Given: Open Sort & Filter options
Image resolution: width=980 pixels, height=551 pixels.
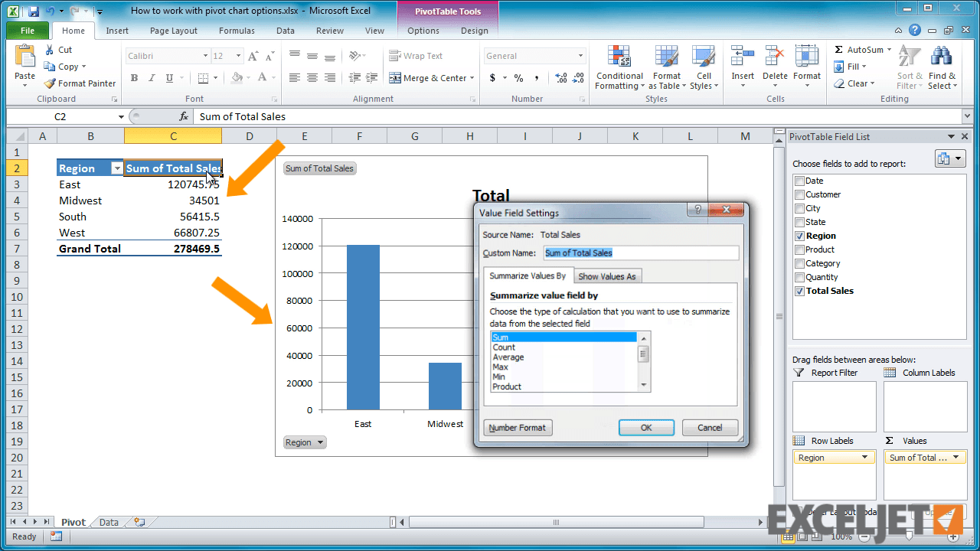Looking at the screenshot, I should click(x=910, y=67).
